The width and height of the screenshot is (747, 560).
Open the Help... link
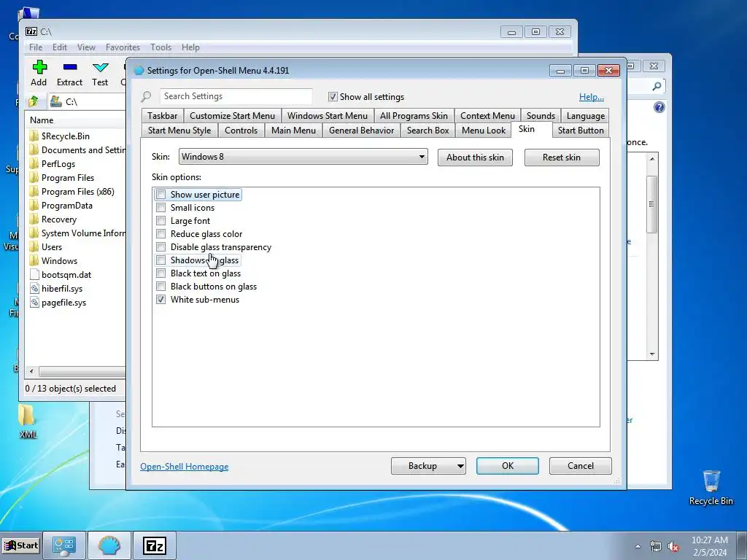(591, 97)
